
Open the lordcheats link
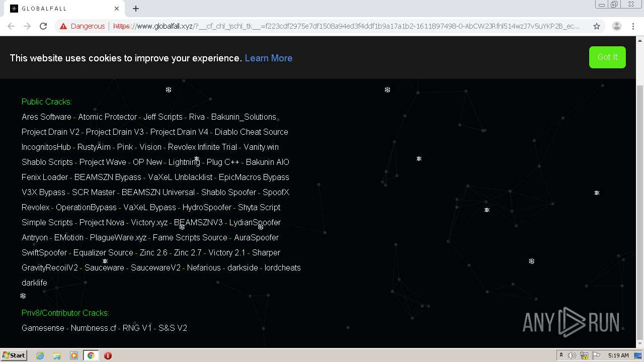(x=283, y=267)
